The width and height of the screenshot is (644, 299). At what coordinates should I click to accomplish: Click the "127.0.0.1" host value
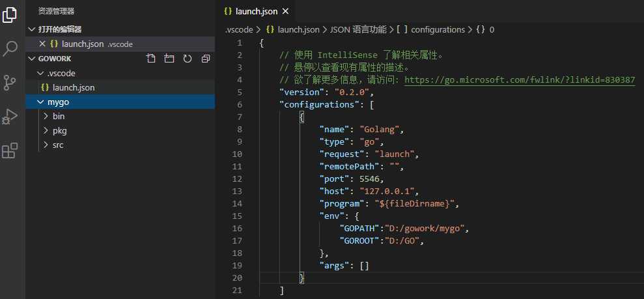coord(387,192)
